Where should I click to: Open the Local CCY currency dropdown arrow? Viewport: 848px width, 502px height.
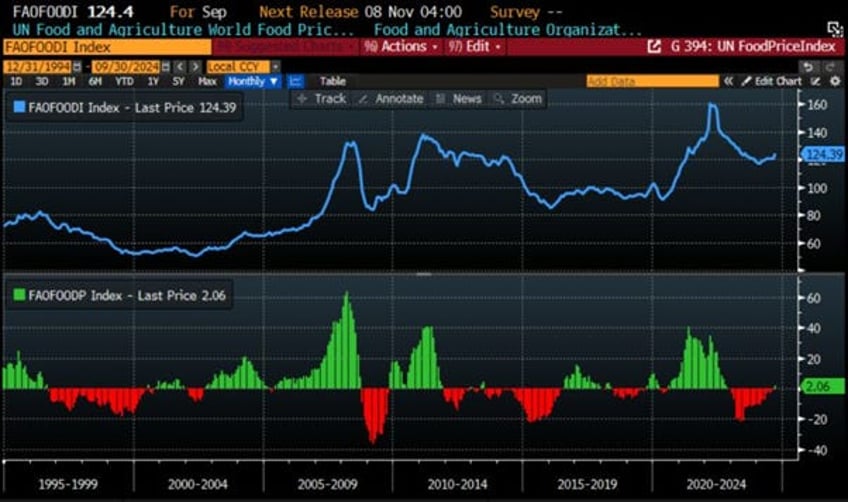pyautogui.click(x=275, y=67)
